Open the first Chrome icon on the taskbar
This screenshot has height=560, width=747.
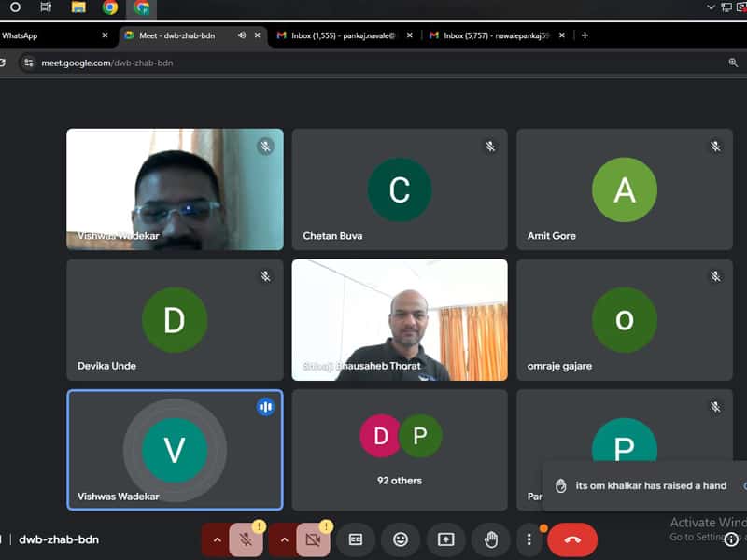pos(110,7)
